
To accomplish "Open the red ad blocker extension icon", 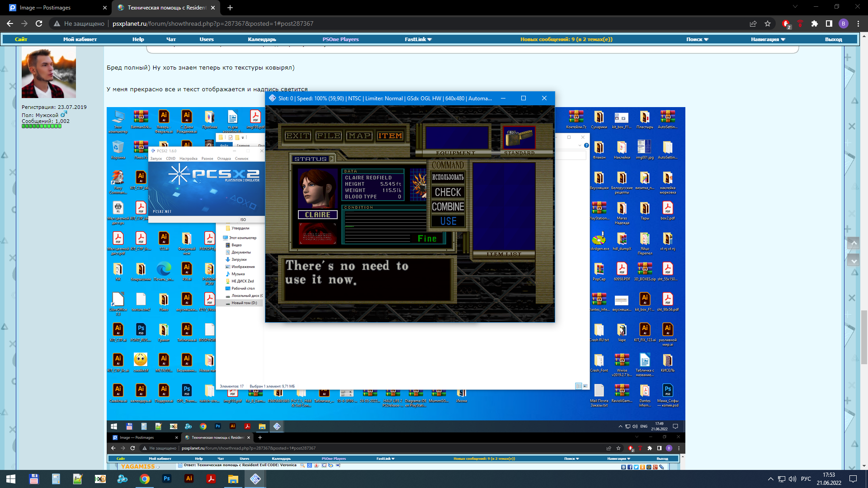I will pos(786,23).
